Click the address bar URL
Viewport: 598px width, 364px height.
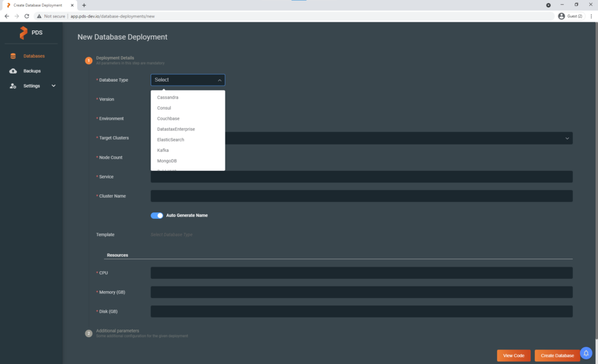113,16
